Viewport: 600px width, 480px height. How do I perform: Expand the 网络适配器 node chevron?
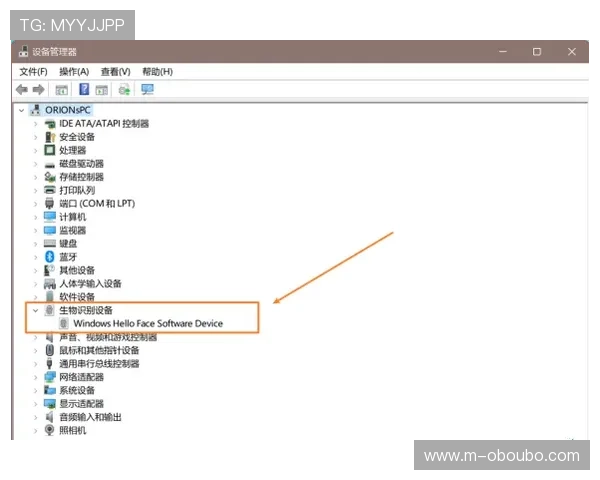coord(36,377)
